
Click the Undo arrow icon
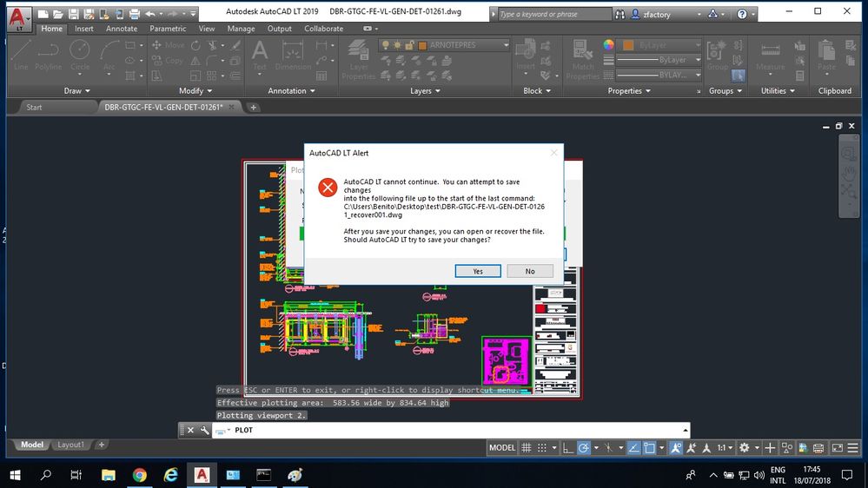pos(150,14)
